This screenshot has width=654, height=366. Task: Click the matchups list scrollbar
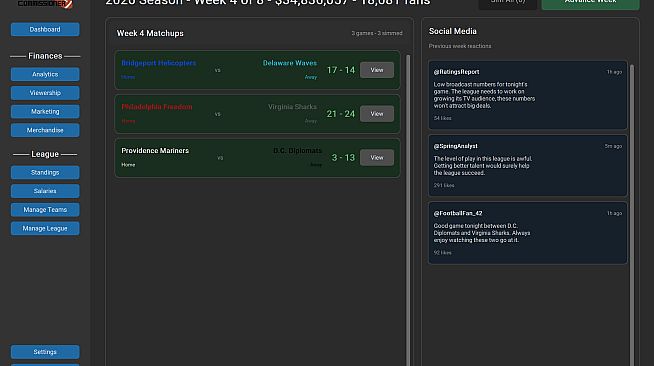pyautogui.click(x=408, y=208)
